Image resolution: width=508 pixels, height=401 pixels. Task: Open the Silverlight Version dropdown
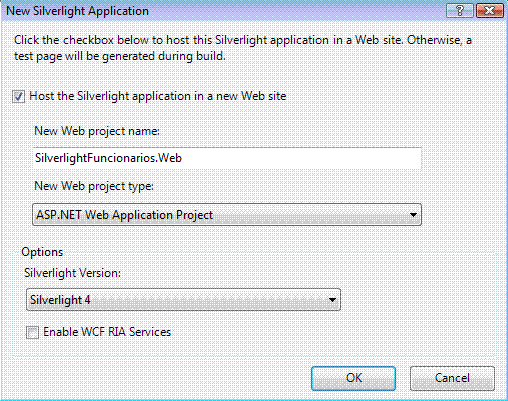point(183,300)
